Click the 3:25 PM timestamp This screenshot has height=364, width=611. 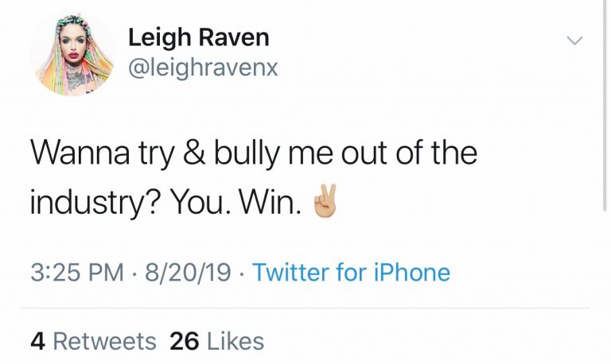pos(76,273)
